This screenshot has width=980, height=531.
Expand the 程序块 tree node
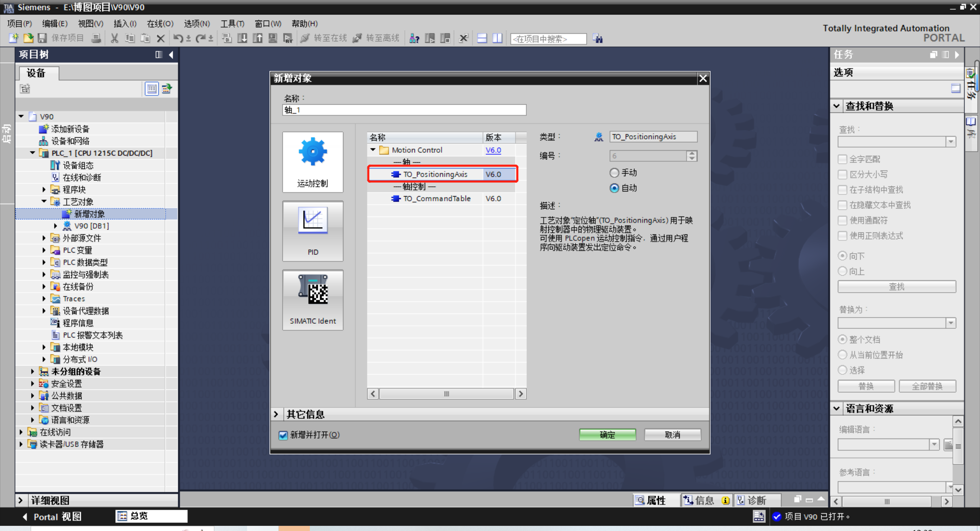click(44, 189)
